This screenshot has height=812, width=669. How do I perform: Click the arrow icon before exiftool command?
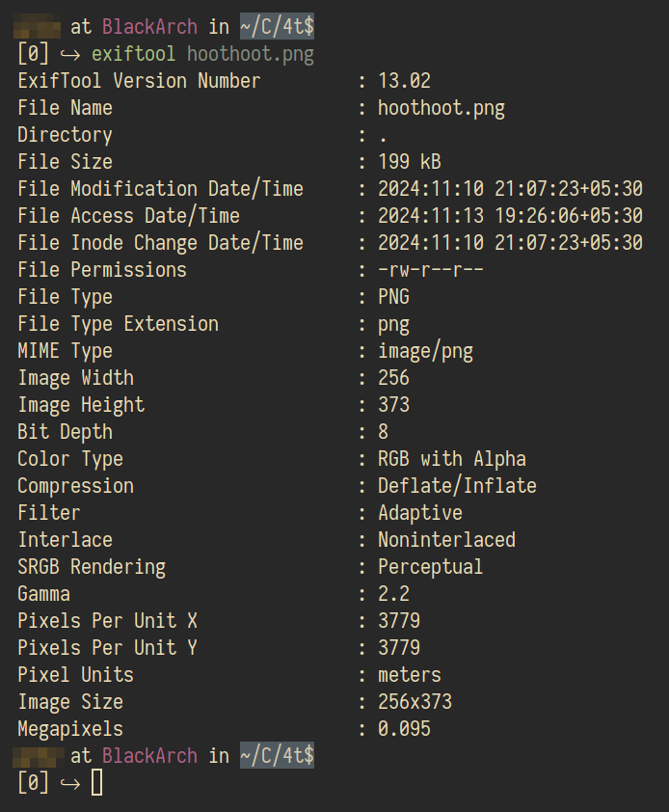tap(70, 54)
